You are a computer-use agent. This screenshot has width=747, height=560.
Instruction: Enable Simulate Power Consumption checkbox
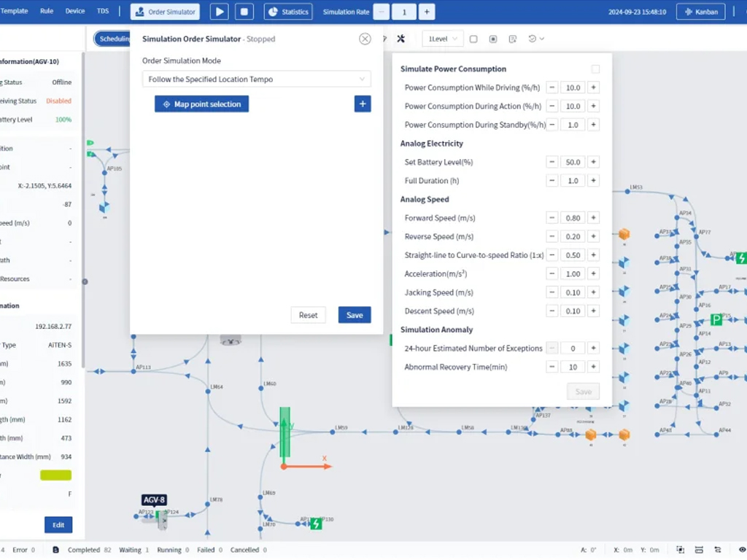tap(595, 69)
